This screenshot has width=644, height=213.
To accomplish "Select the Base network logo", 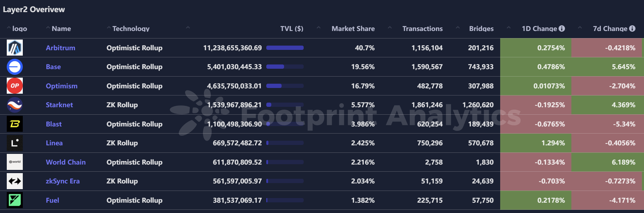I will pyautogui.click(x=14, y=67).
